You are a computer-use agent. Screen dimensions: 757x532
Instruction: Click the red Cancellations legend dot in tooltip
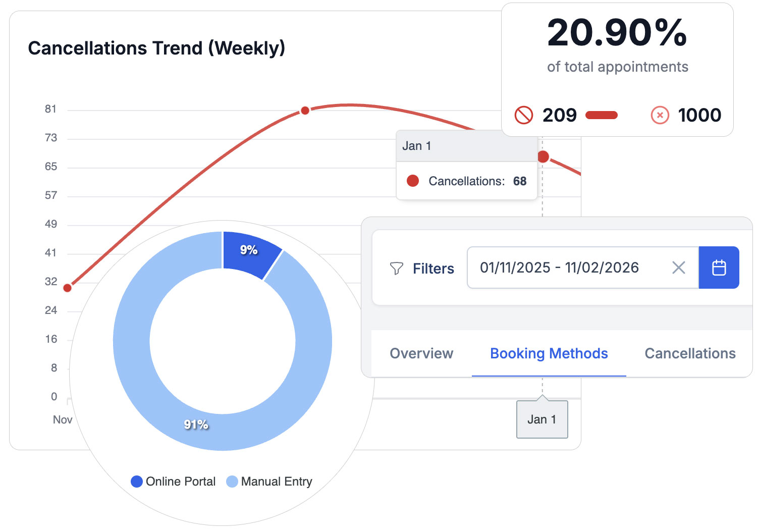(412, 181)
